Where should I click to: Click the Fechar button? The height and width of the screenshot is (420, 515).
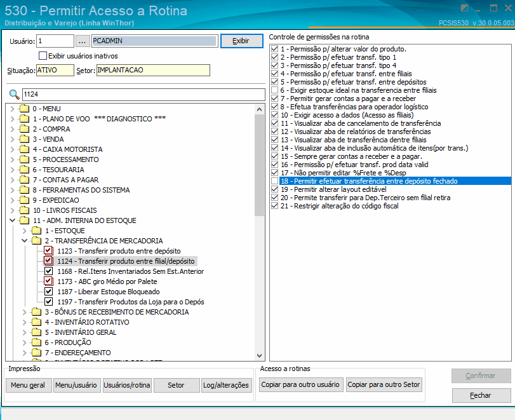(x=481, y=395)
